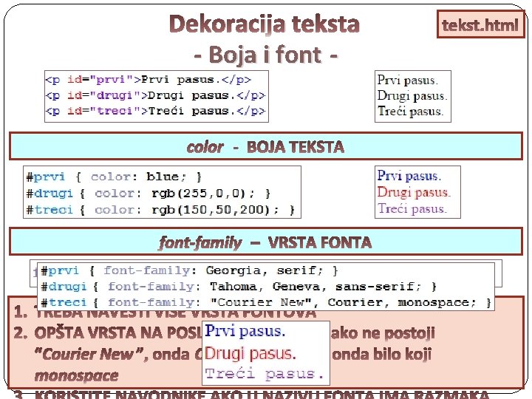Click black unstyled "Drugi pasus." output text

(x=412, y=95)
